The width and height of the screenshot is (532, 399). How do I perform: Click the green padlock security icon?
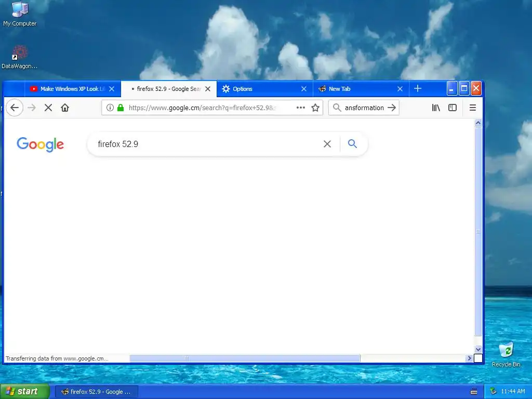click(121, 108)
